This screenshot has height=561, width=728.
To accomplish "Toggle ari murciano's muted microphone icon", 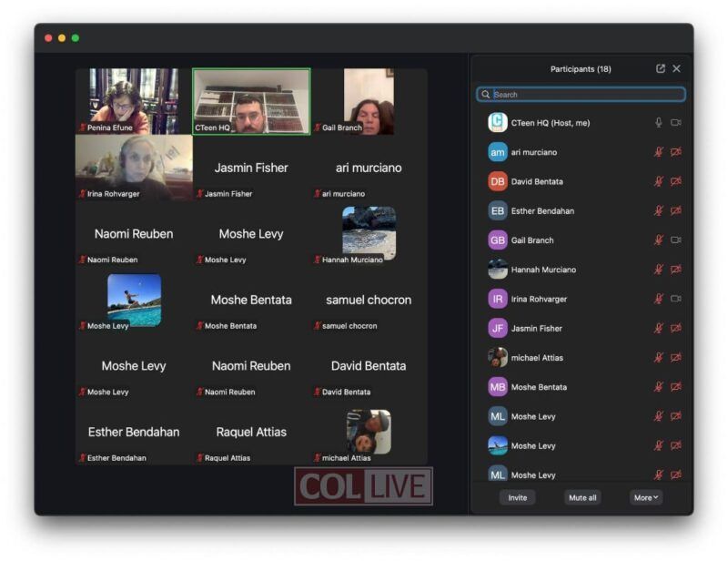I will point(658,152).
